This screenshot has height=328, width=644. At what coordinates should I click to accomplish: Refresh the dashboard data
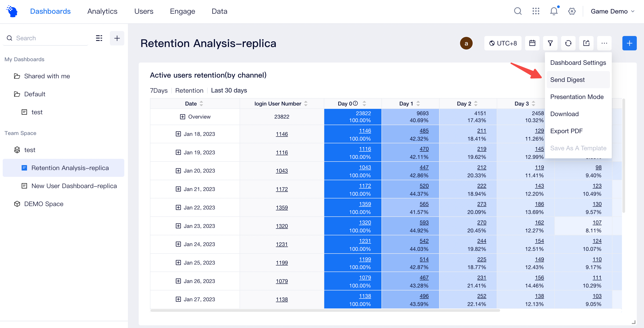(568, 43)
